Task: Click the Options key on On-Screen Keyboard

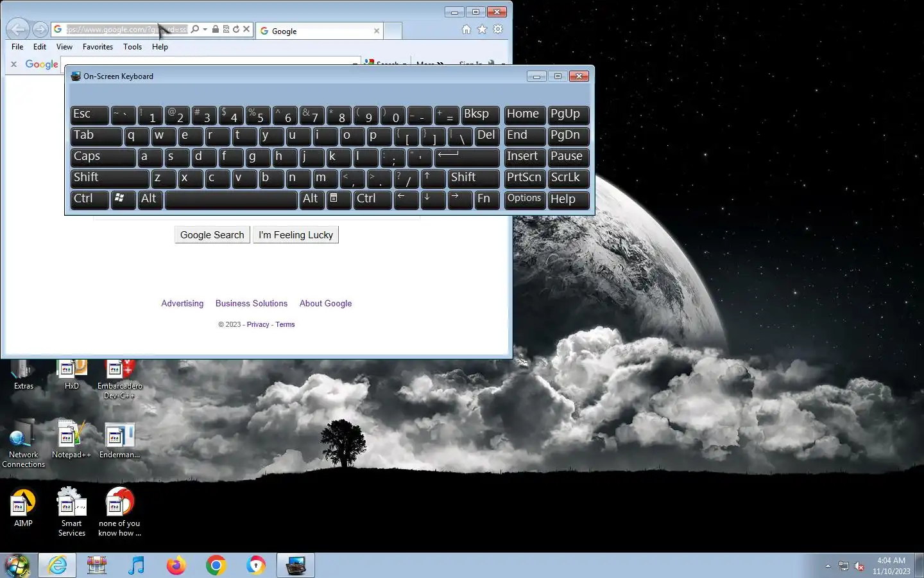Action: tap(525, 200)
